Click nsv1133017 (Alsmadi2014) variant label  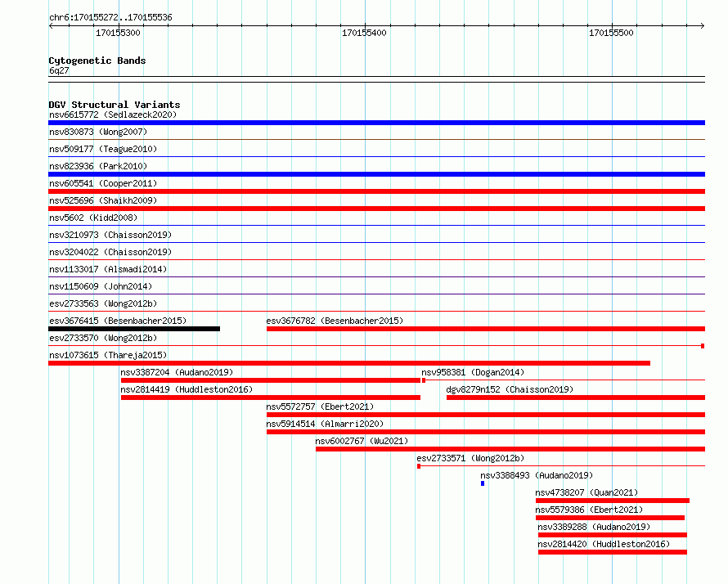[108, 269]
